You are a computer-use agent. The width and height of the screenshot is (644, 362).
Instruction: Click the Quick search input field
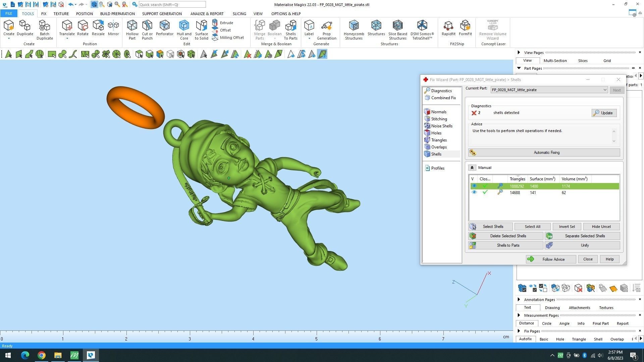pyautogui.click(x=172, y=5)
